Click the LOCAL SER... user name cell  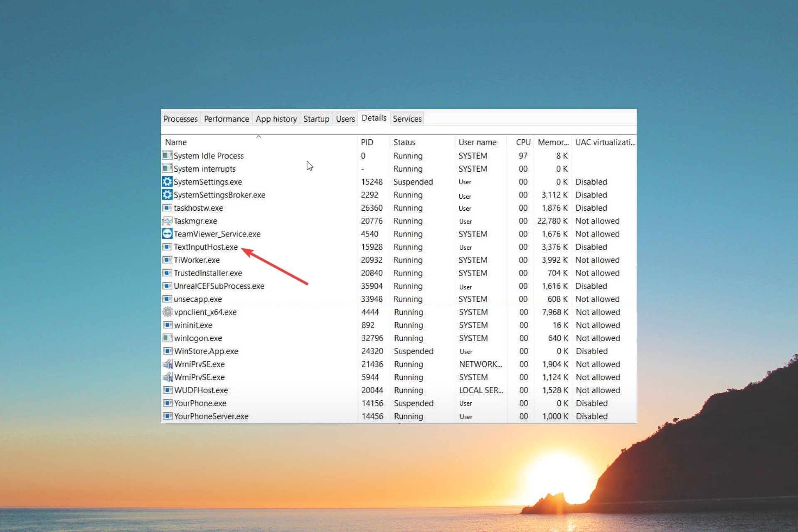[481, 390]
